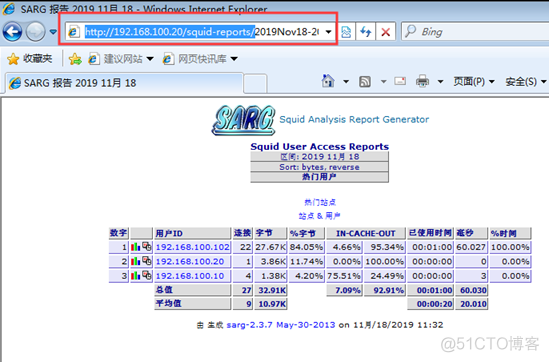Open bar graph icon for 192.168.100.102
This screenshot has height=362, width=549.
click(x=135, y=247)
